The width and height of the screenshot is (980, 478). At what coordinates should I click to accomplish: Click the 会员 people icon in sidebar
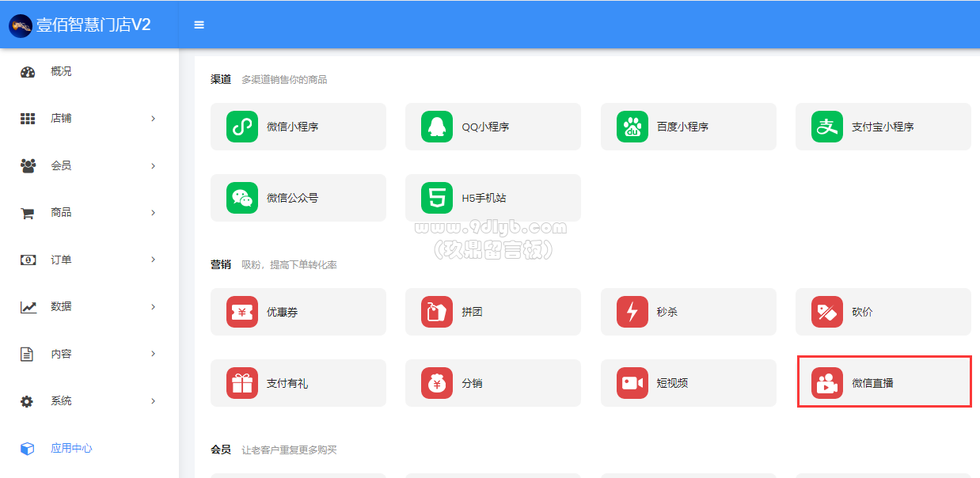[x=28, y=166]
